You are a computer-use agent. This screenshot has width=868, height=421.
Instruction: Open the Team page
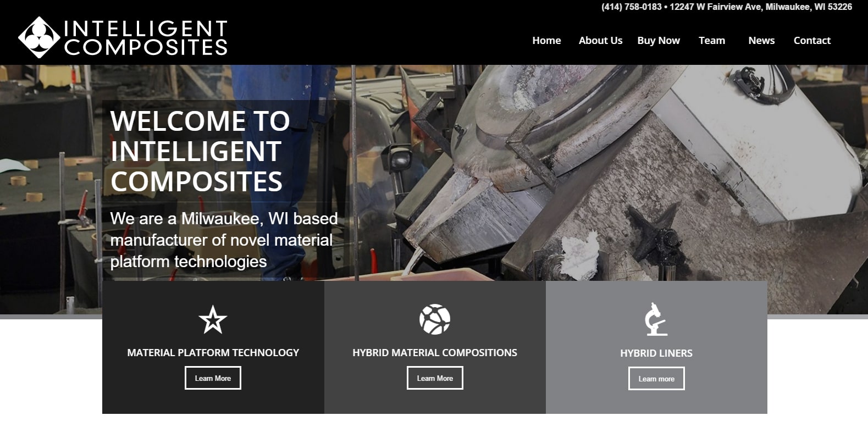click(712, 41)
